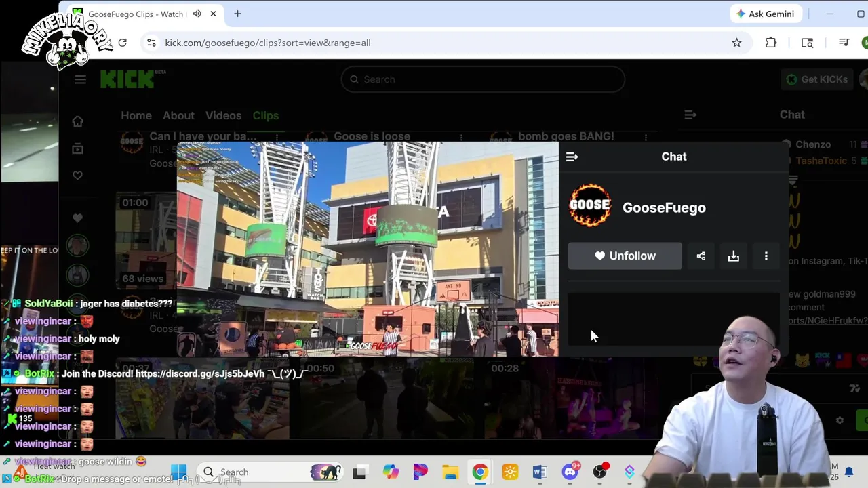This screenshot has width=868, height=488.
Task: Launch Copilot from the taskbar
Action: pyautogui.click(x=391, y=472)
